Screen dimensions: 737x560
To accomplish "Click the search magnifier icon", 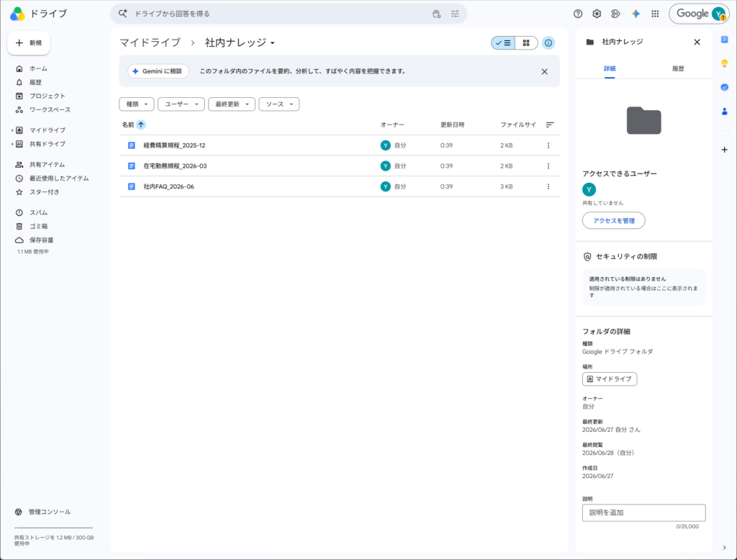I will point(122,14).
